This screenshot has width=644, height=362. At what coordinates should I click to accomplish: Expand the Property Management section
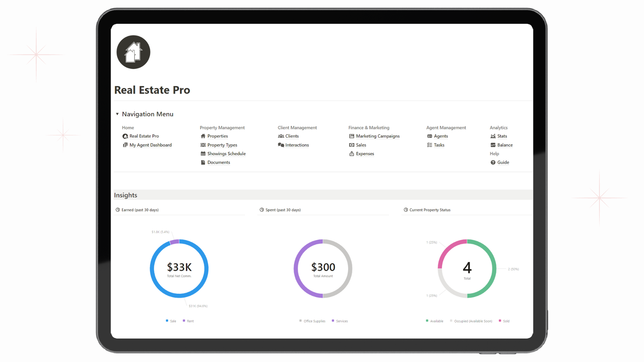pos(222,127)
